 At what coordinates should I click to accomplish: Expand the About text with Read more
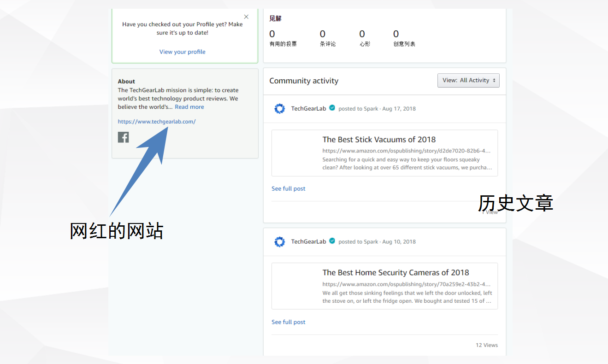click(189, 106)
